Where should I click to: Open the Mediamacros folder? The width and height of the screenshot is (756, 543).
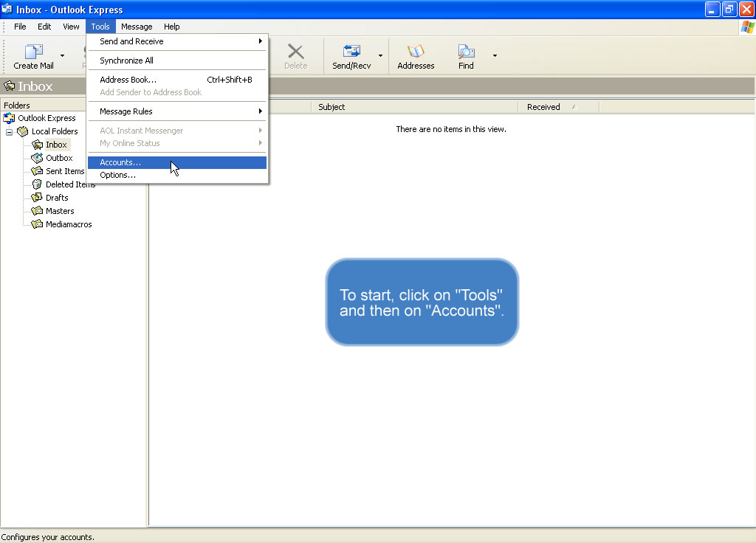69,224
